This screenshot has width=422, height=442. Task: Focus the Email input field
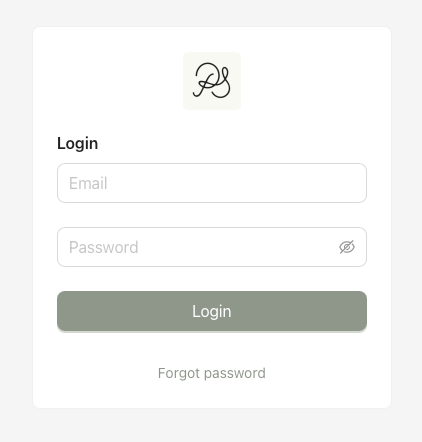point(212,183)
